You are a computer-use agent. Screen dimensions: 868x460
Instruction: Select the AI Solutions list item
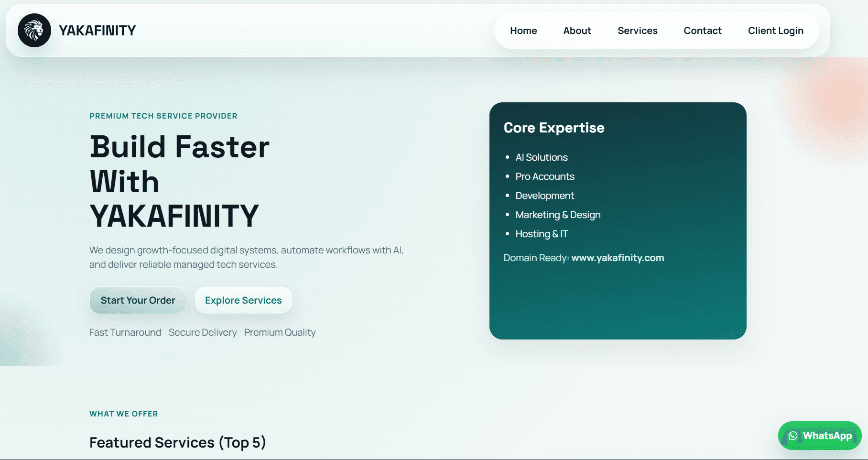542,157
